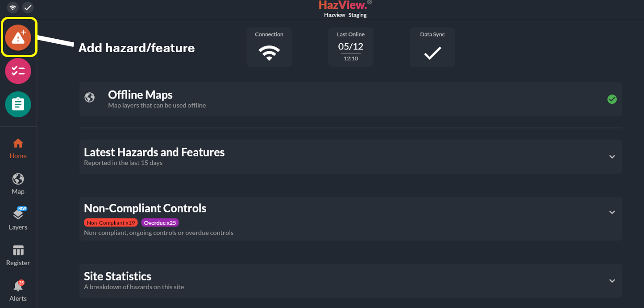Expand Latest Hazards and Features chevron
Image resolution: width=644 pixels, height=308 pixels.
click(x=612, y=157)
